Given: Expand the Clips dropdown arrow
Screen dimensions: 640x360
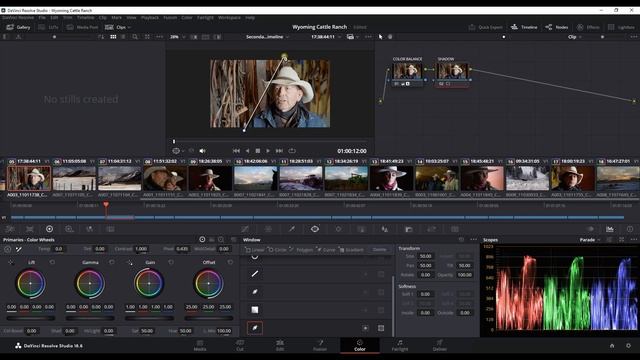Looking at the screenshot, I should [129, 27].
